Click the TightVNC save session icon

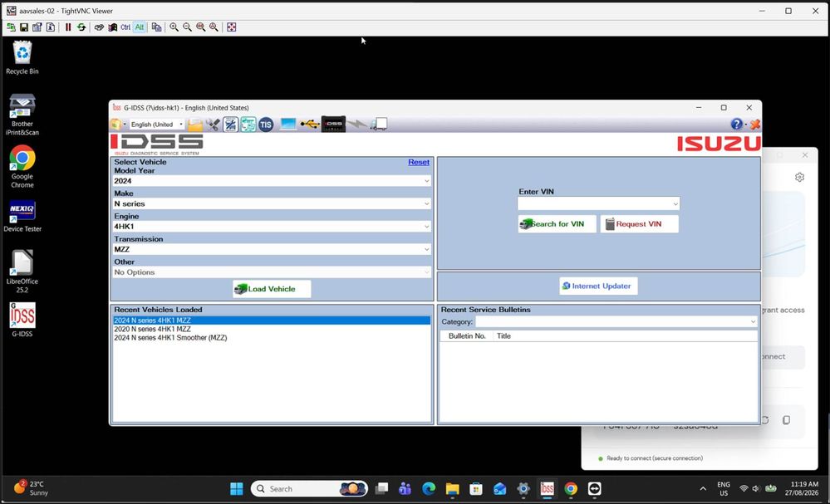(24, 27)
